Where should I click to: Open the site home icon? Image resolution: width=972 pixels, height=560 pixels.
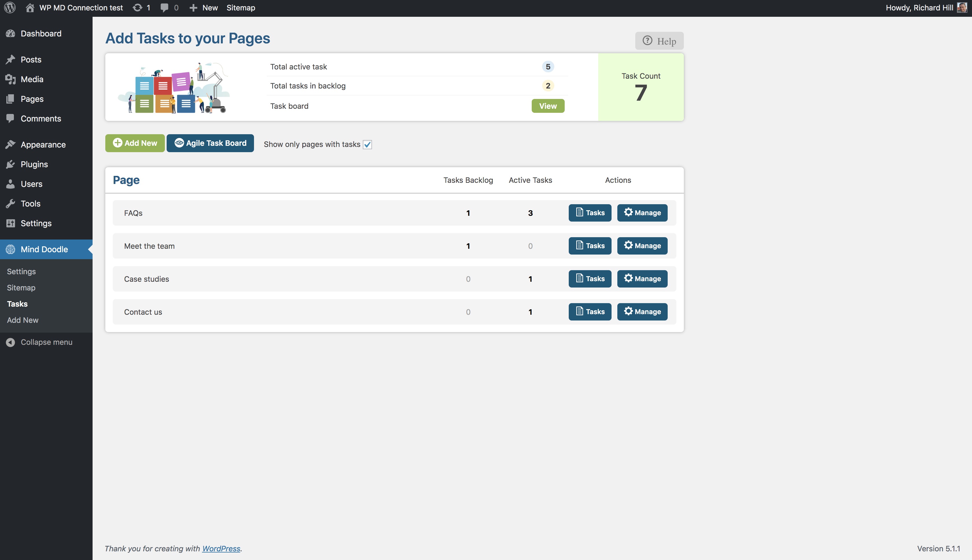click(30, 8)
